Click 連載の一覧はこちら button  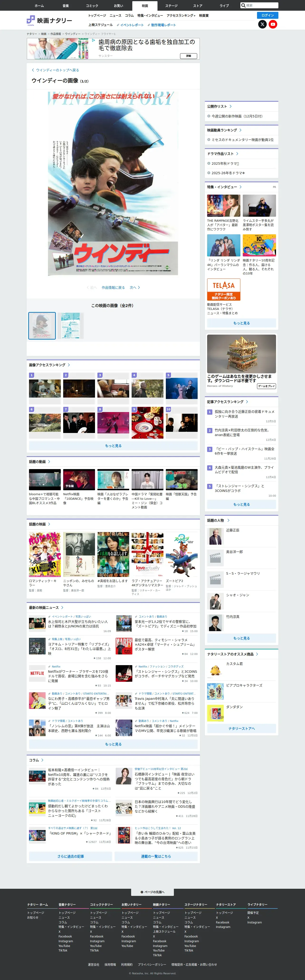[x=156, y=856]
